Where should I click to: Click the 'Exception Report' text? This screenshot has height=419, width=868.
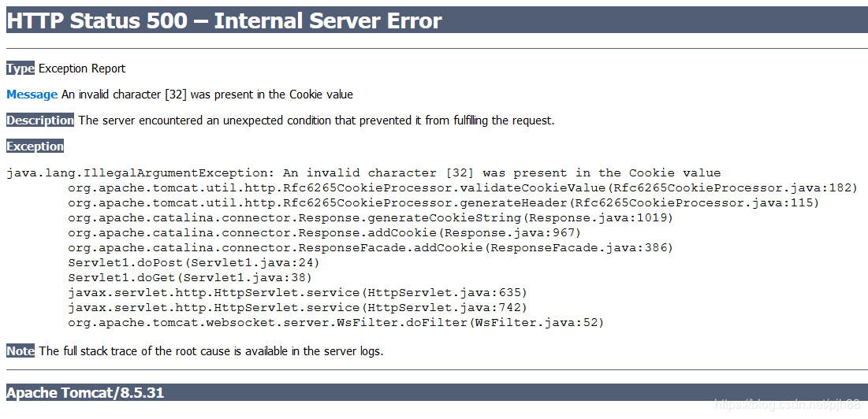[82, 69]
